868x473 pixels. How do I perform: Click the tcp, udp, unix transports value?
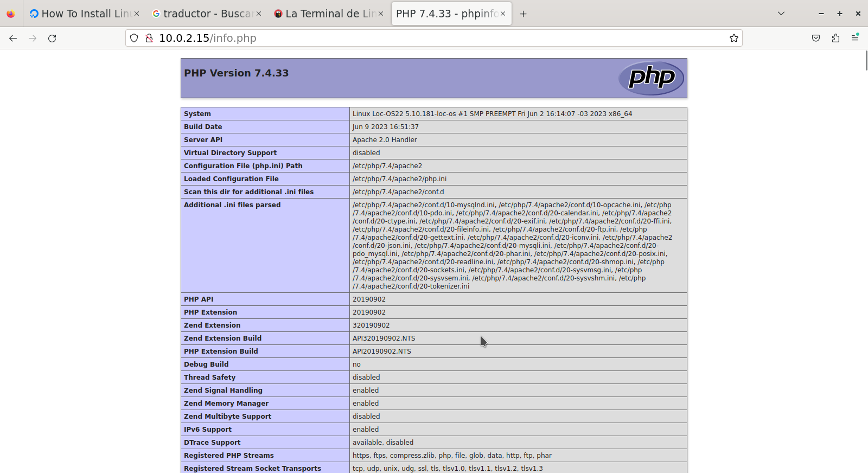click(x=448, y=469)
